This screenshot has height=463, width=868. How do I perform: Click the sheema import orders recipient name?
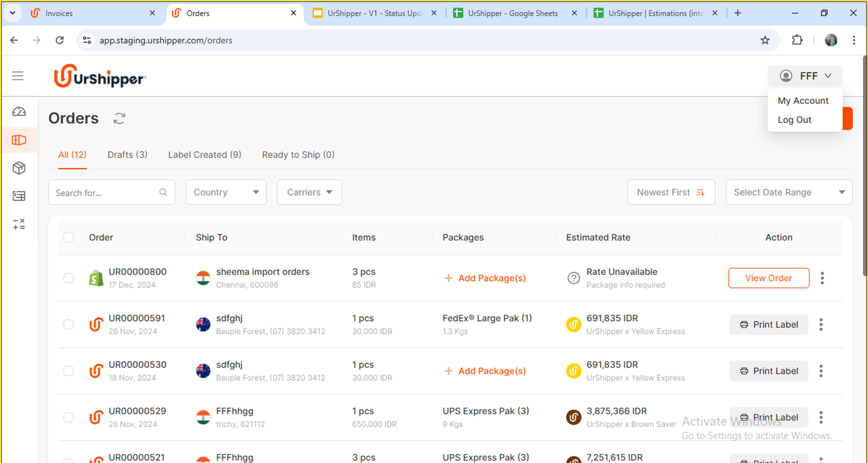(x=263, y=272)
